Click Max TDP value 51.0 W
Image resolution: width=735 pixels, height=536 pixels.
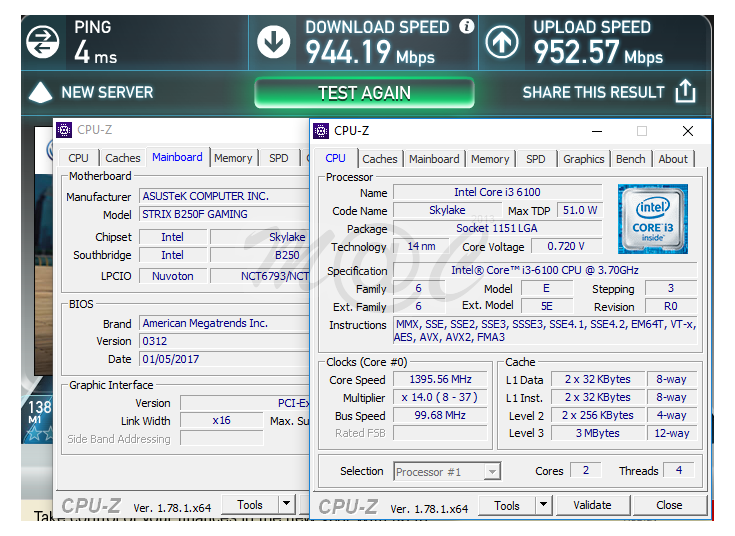tap(580, 210)
